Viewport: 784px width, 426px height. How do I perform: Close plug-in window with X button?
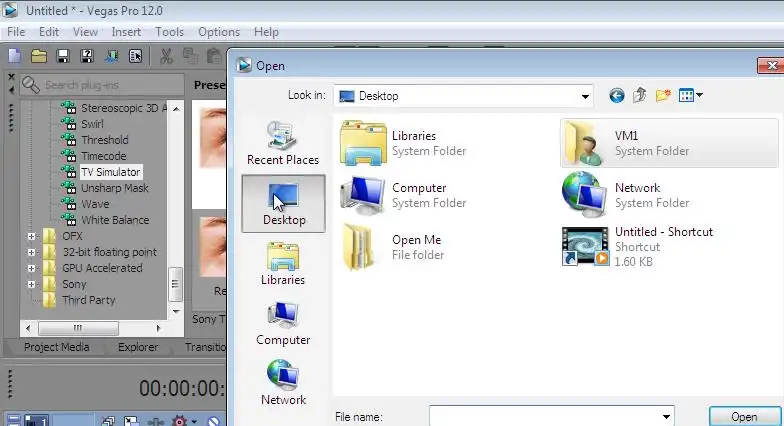click(x=11, y=77)
